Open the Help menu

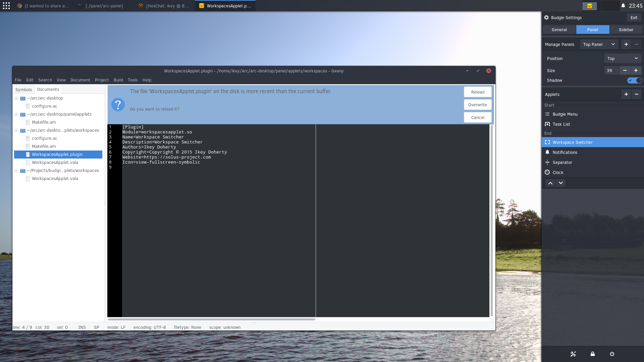(147, 80)
